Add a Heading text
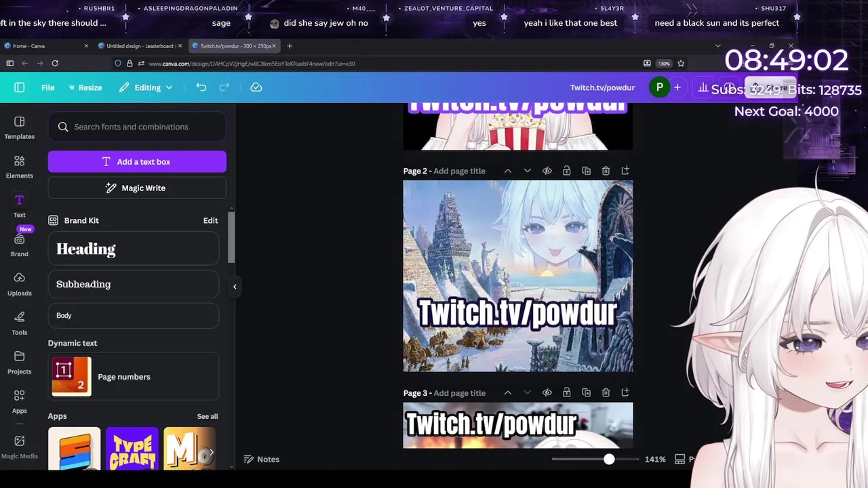This screenshot has width=868, height=488. [x=134, y=249]
